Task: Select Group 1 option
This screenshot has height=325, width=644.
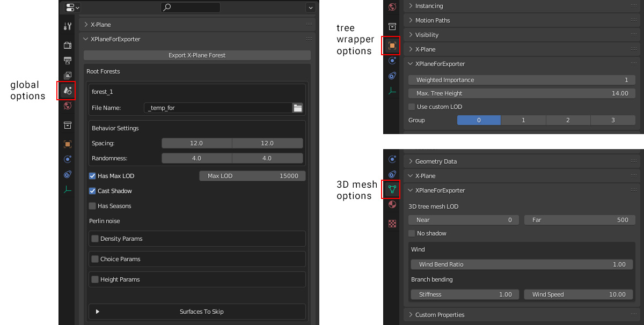Action: click(523, 121)
